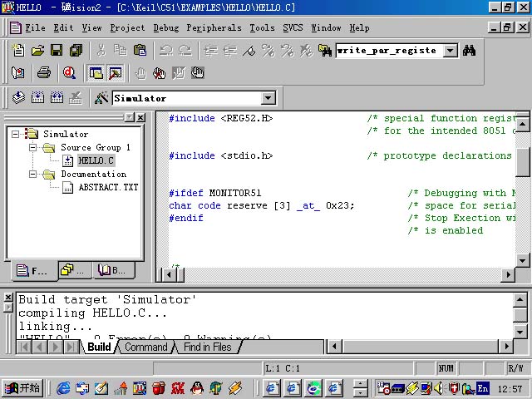Toggle the Output Window view
Image resolution: width=532 pixels, height=399 pixels.
click(x=116, y=72)
